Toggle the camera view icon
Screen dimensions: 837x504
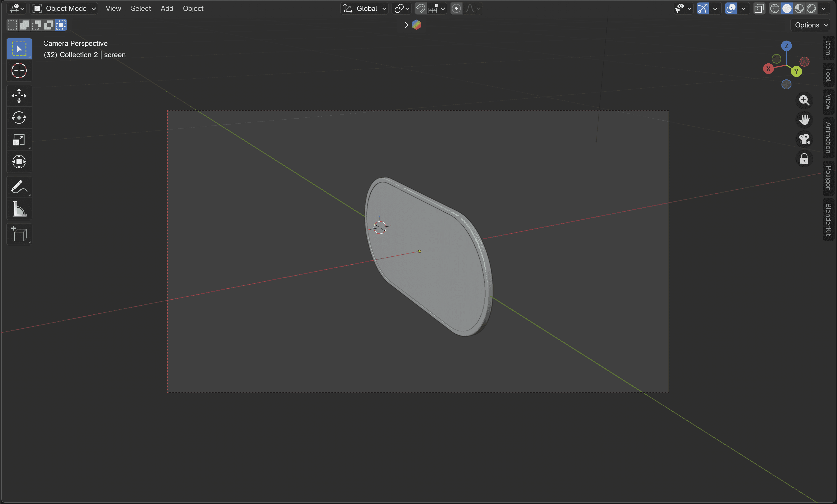[x=804, y=139]
